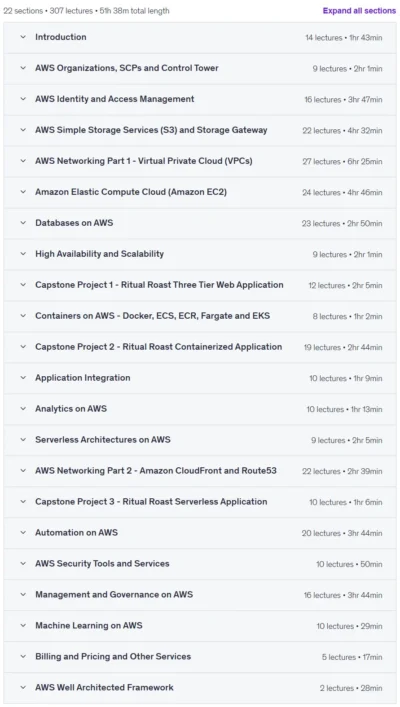
Task: Open the AWS Identity and Access Management chevron
Action: (23, 99)
